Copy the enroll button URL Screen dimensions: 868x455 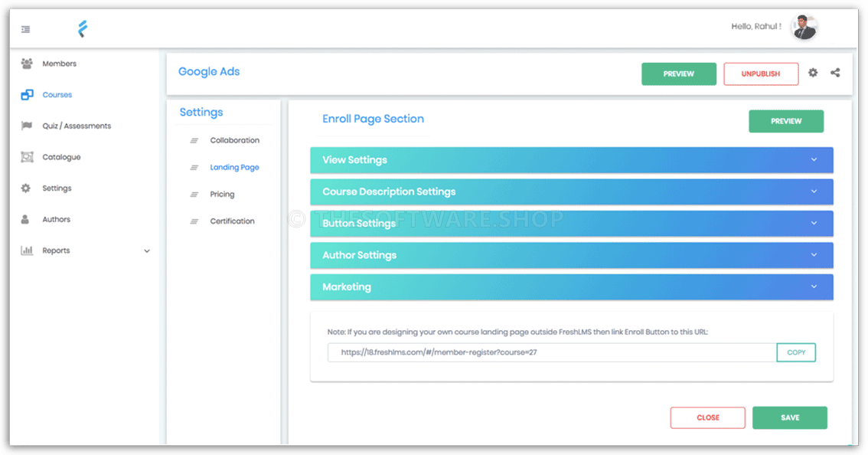pyautogui.click(x=796, y=352)
